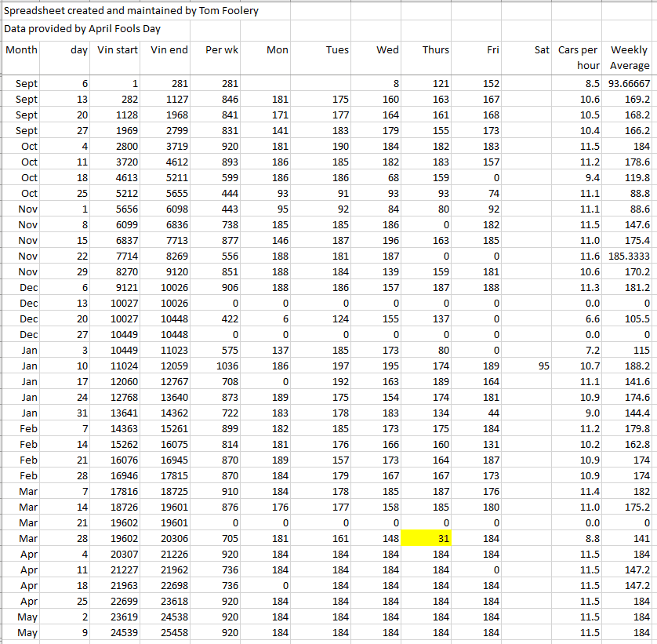The height and width of the screenshot is (644, 657).
Task: Click the 'Vin start' header cell
Action: 118,50
